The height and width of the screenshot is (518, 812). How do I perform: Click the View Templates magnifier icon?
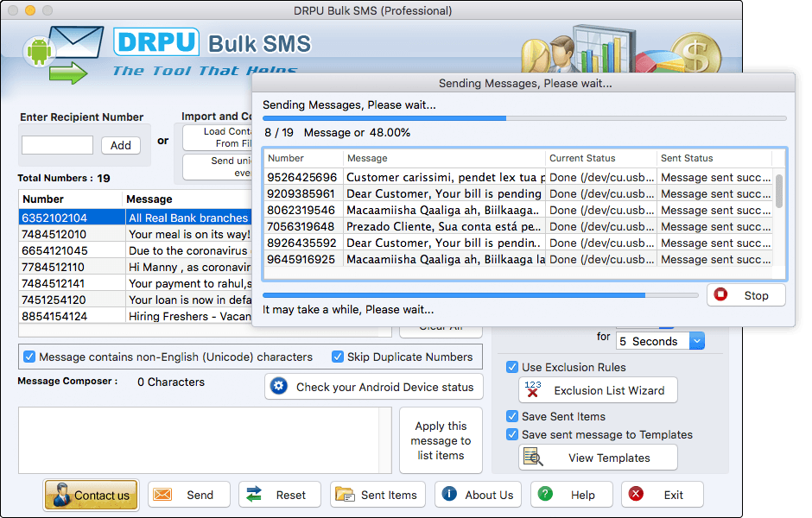[533, 458]
